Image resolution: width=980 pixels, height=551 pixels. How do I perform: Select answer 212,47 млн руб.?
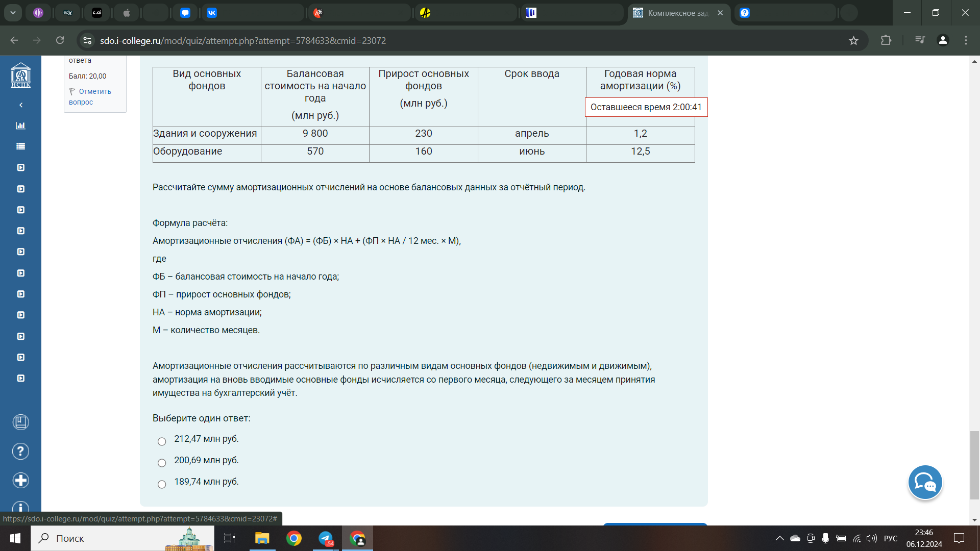coord(162,441)
